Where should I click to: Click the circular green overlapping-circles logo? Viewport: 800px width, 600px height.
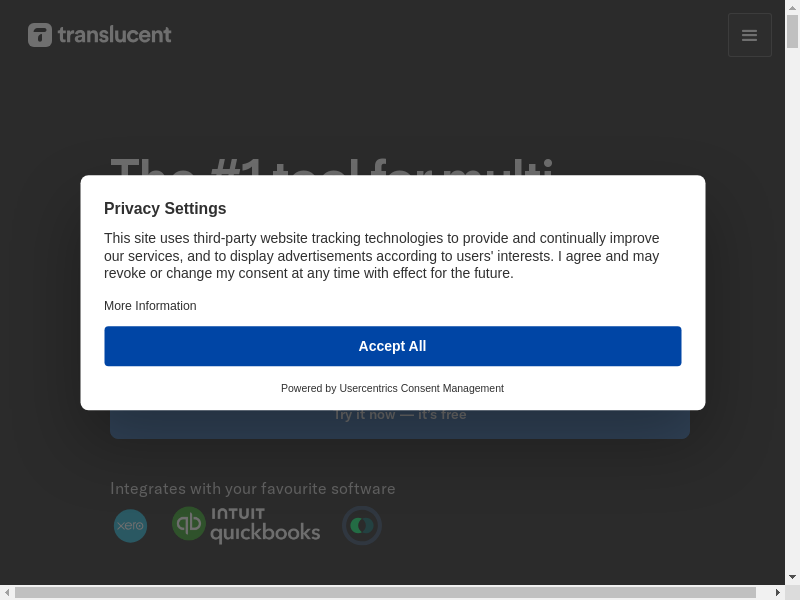(361, 525)
